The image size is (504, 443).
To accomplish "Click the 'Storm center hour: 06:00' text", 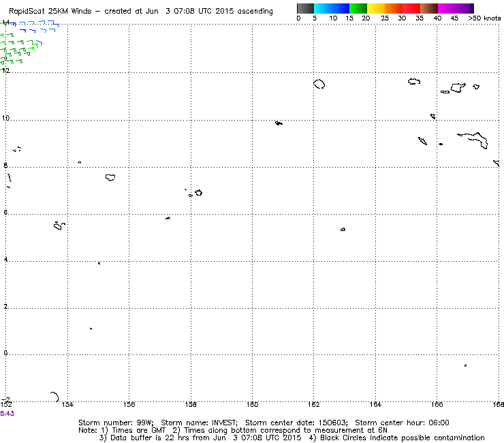I will tap(402, 423).
